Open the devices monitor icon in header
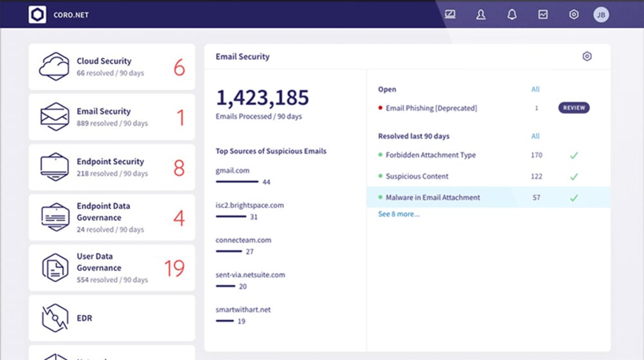The image size is (644, 360). [x=450, y=15]
